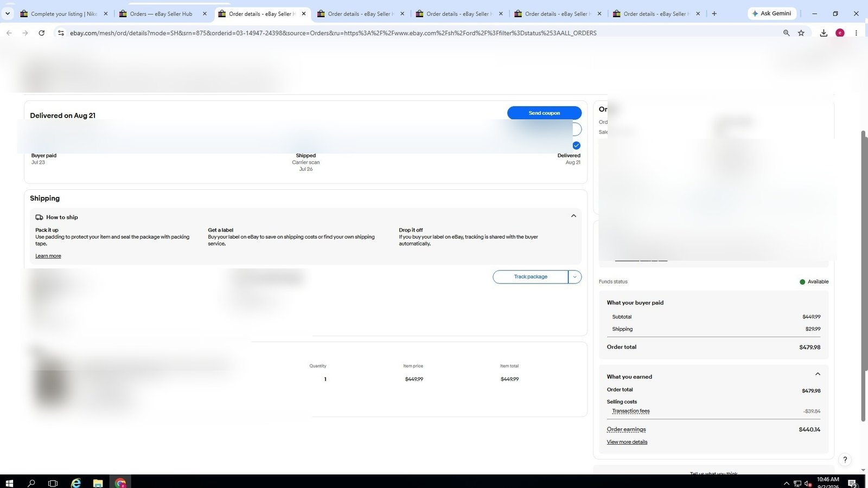Click the help question mark icon
Viewport: 868px width, 488px height.
point(845,460)
